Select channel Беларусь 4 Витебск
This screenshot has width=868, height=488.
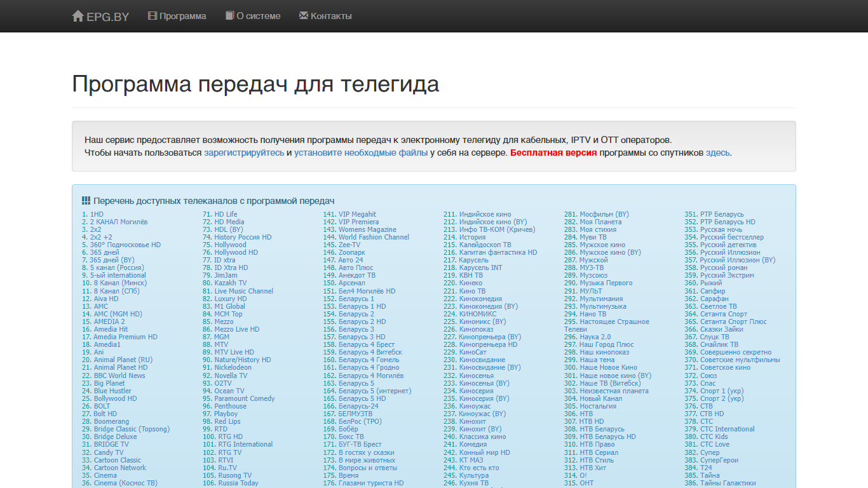point(370,352)
